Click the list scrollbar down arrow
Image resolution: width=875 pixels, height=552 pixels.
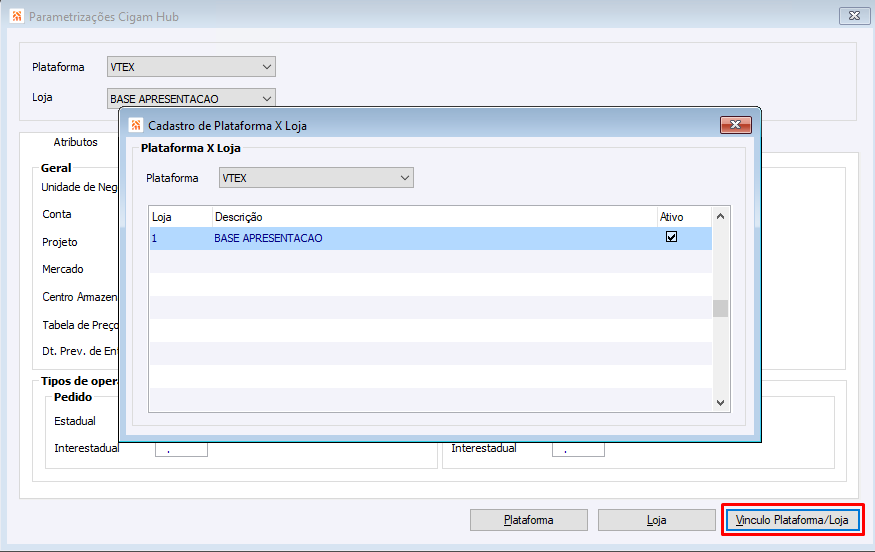tap(720, 402)
